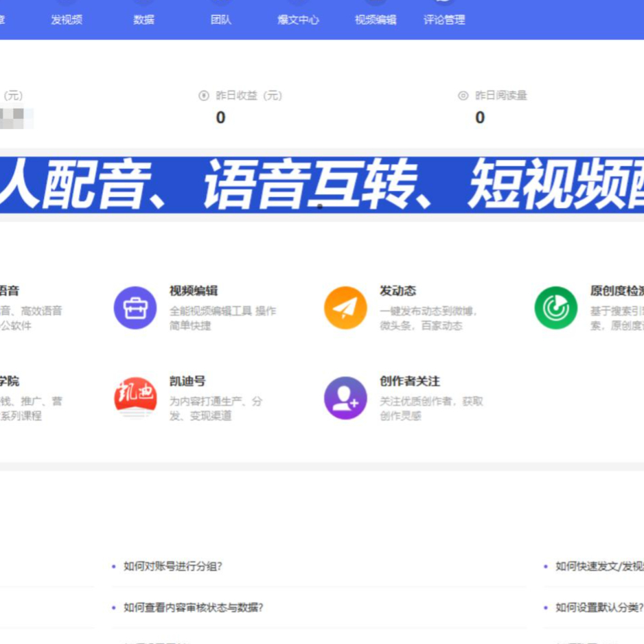
Task: Click the orange paper plane 发动态 icon
Action: (345, 308)
